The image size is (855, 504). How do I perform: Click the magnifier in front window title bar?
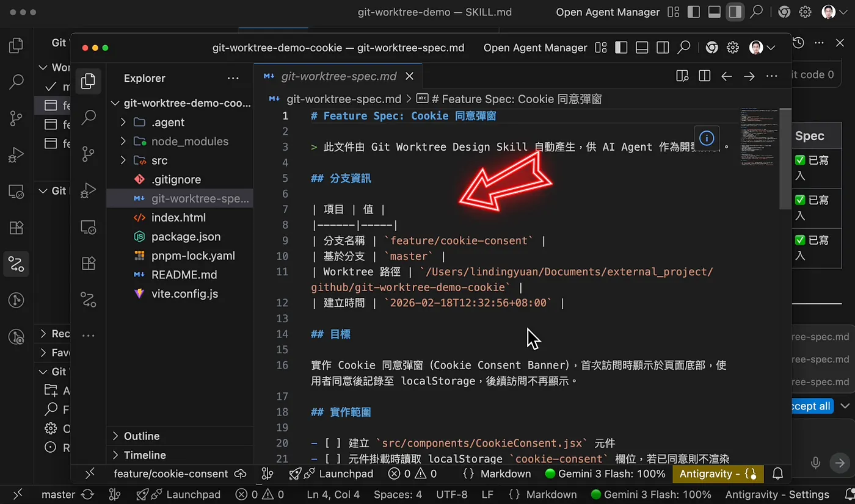(684, 48)
